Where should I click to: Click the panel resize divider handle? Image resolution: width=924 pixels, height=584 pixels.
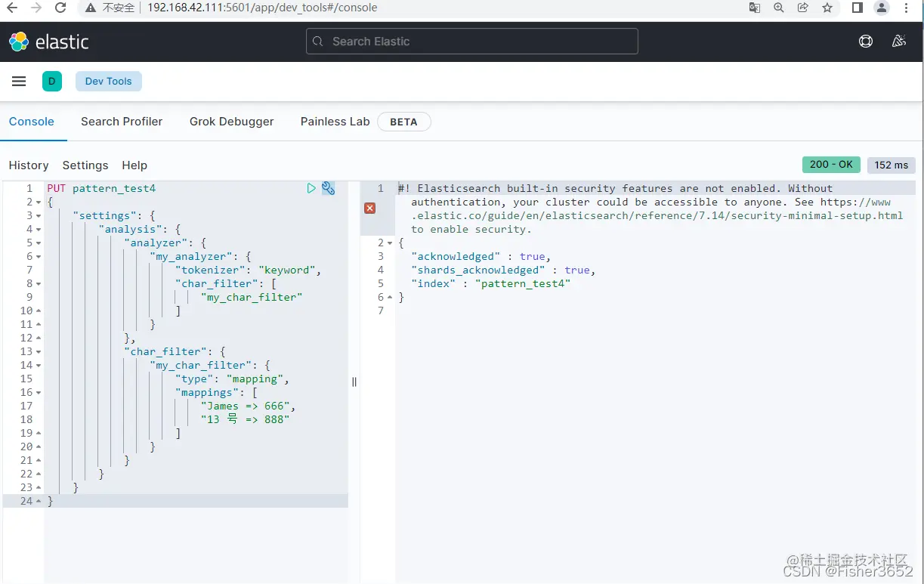click(354, 382)
